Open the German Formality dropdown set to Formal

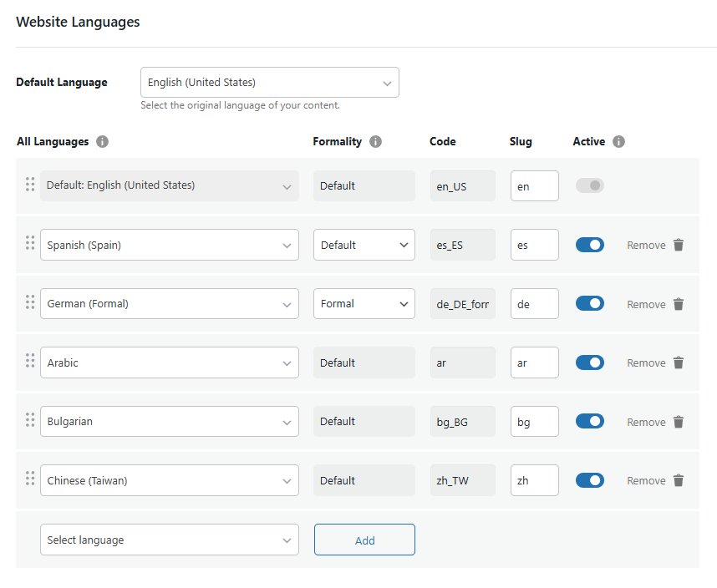364,304
